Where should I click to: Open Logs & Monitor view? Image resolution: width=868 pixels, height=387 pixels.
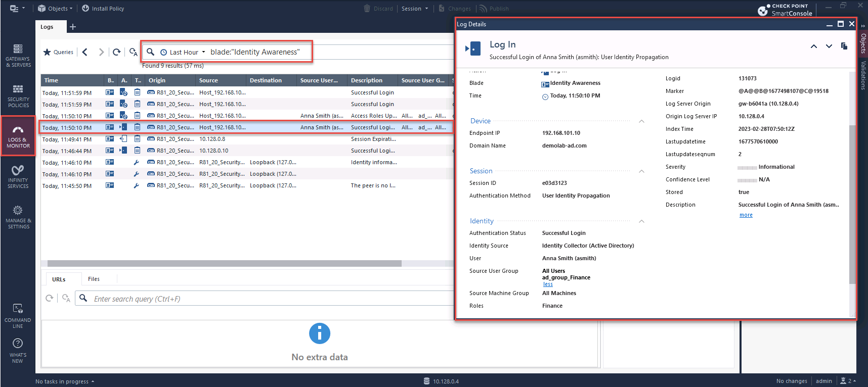pos(18,136)
